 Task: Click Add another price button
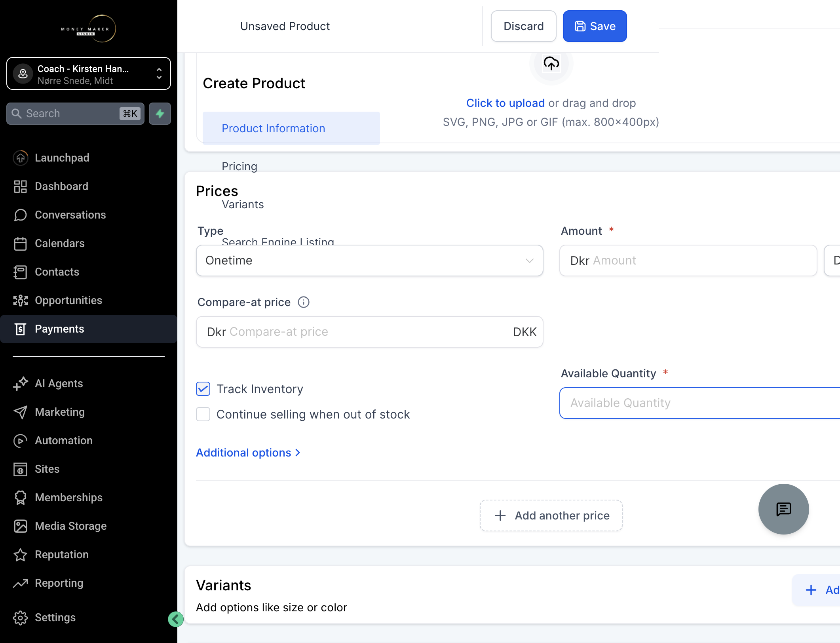[551, 516]
